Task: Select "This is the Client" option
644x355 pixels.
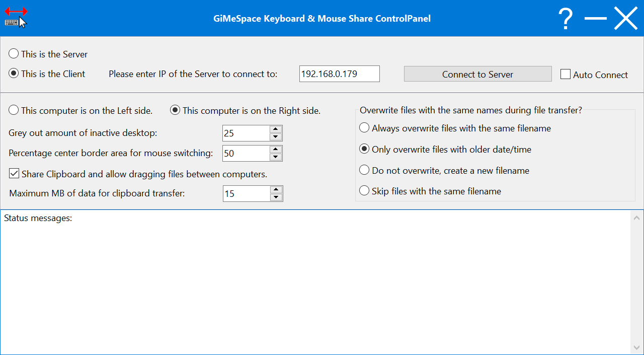Action: pyautogui.click(x=47, y=74)
